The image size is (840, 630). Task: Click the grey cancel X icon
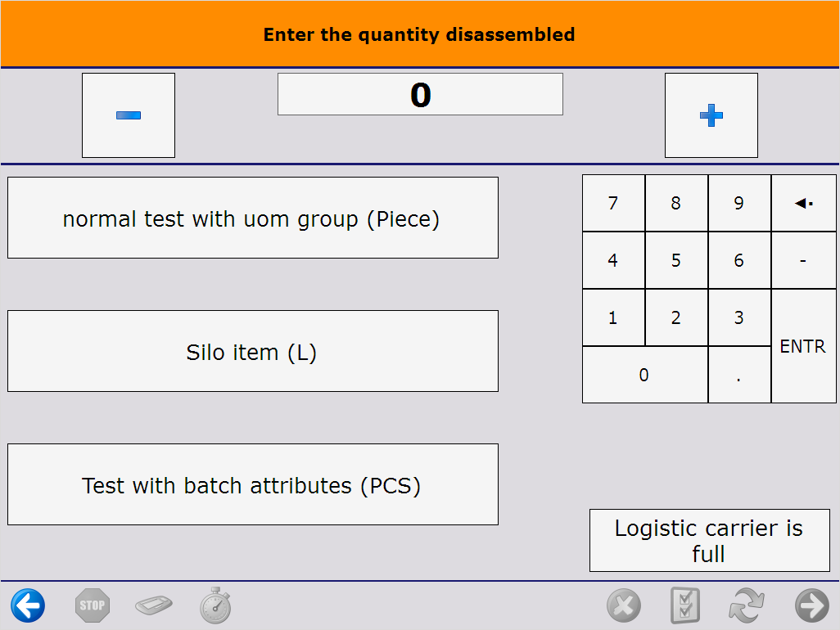(x=623, y=606)
